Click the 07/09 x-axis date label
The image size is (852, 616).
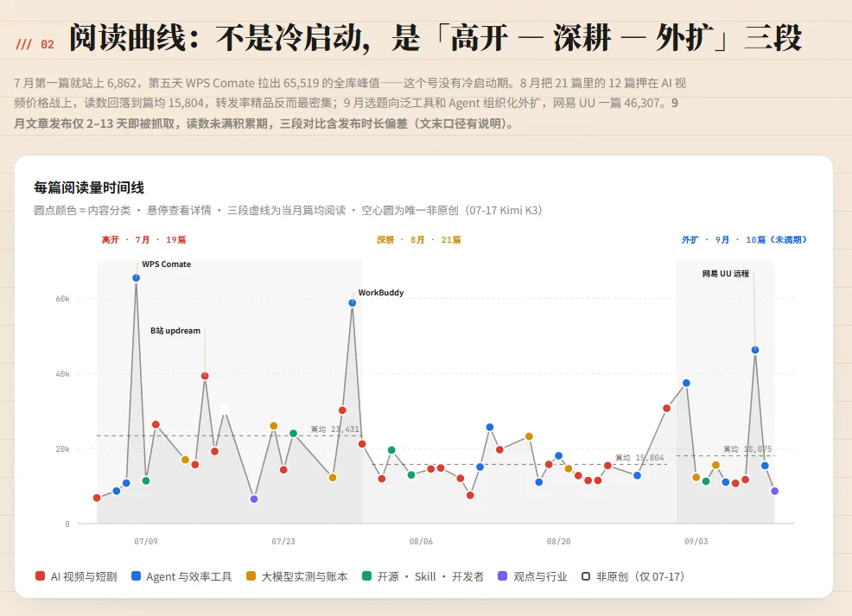pyautogui.click(x=146, y=541)
